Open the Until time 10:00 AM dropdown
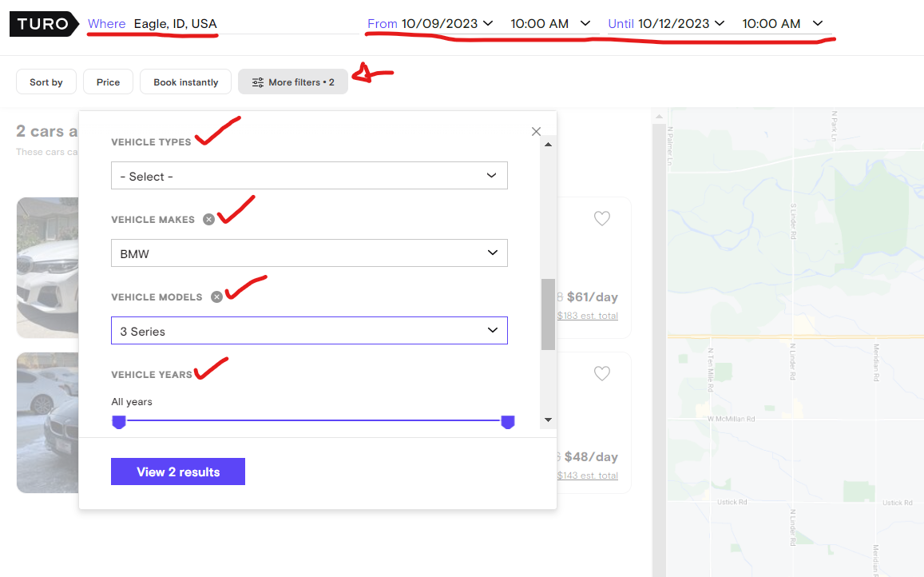 click(782, 24)
